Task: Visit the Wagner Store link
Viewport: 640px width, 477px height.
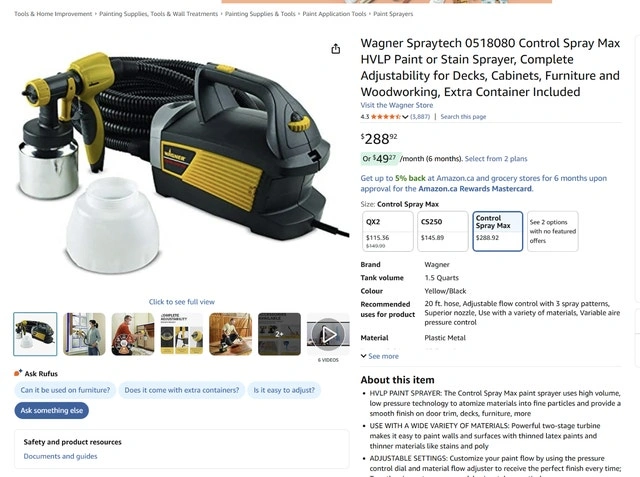Action: [397, 105]
